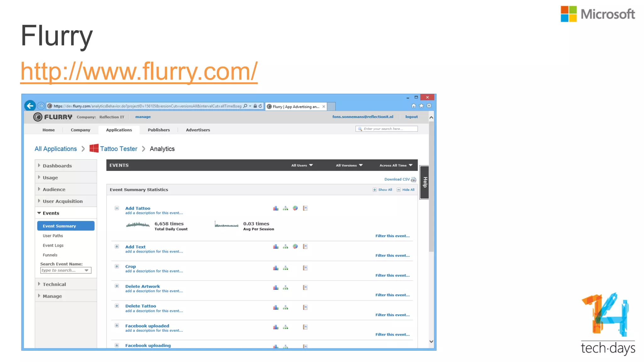Expand the Dashboards sidebar section
The height and width of the screenshot is (362, 644).
coord(66,166)
